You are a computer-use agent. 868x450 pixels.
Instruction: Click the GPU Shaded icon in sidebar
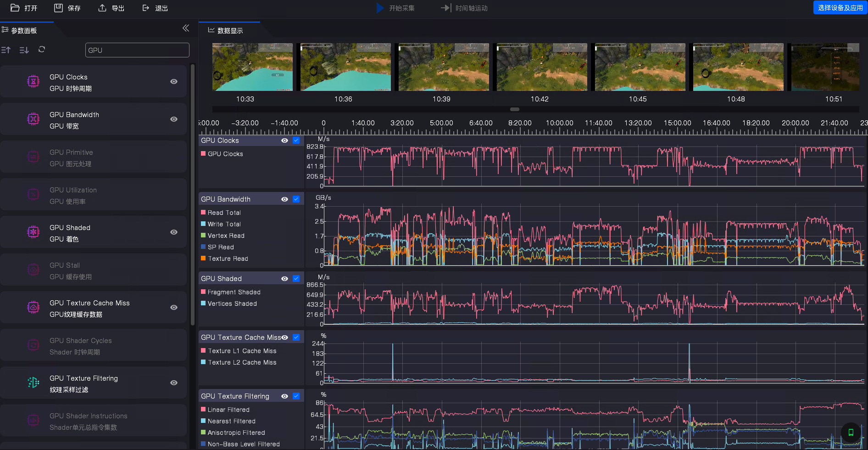pyautogui.click(x=33, y=232)
